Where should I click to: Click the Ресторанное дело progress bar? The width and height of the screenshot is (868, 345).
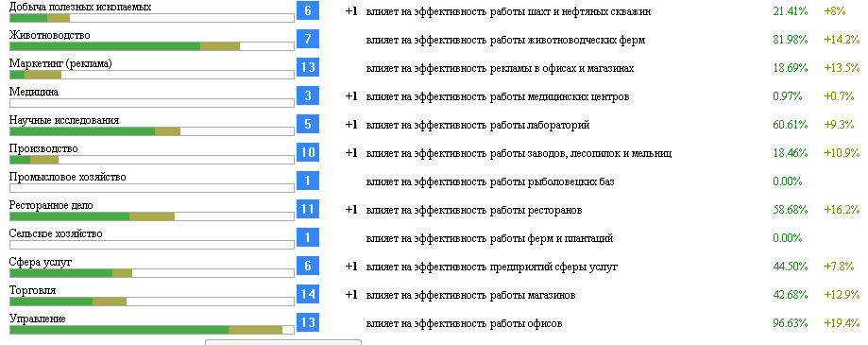(x=152, y=216)
